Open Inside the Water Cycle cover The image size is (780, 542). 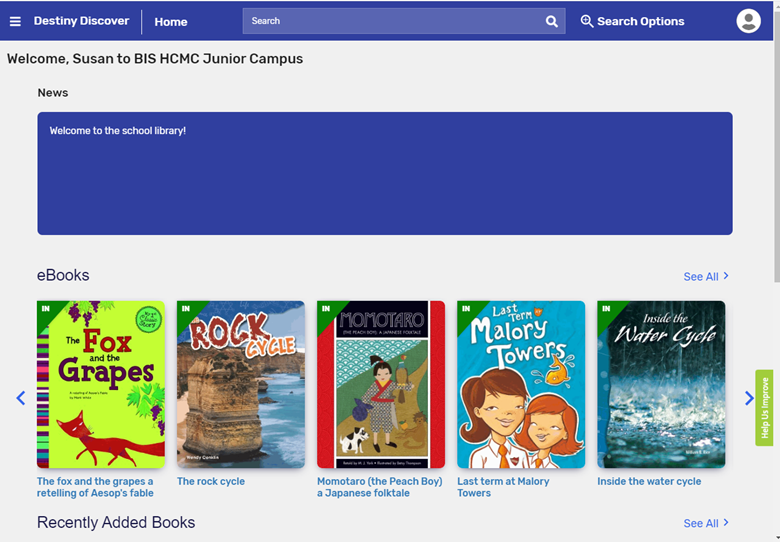(x=661, y=384)
